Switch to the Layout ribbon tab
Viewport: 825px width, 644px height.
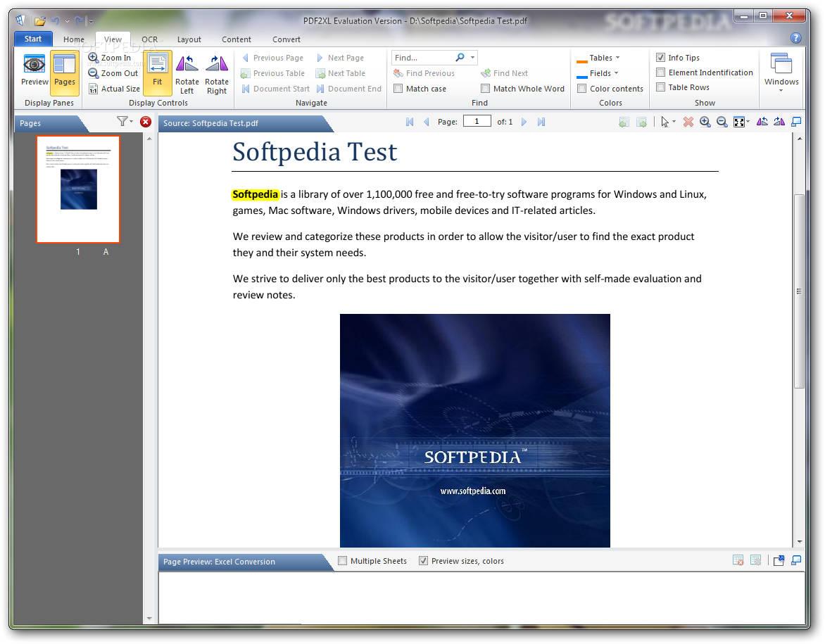tap(189, 39)
